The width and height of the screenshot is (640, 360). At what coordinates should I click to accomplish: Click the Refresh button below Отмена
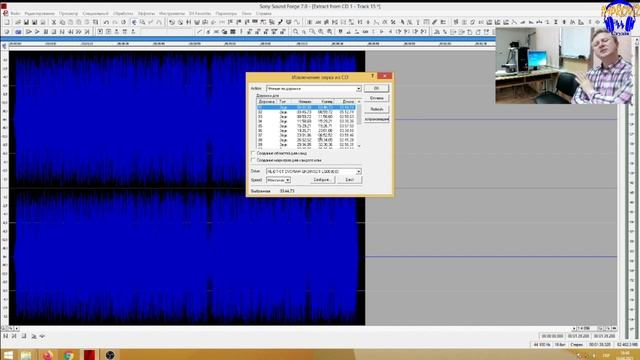tap(376, 109)
